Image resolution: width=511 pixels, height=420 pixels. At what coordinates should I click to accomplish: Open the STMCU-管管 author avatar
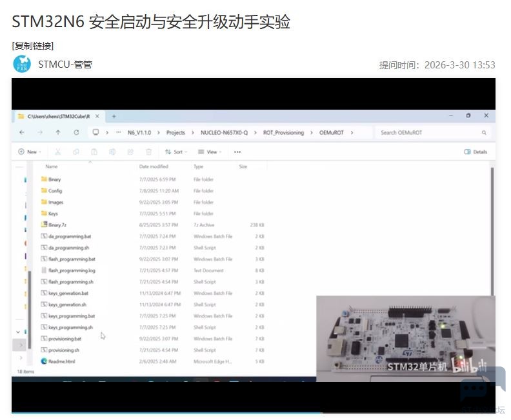tap(22, 64)
